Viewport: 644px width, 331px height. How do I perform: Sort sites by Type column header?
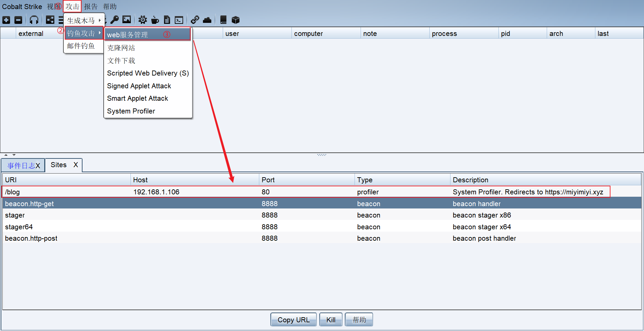(x=402, y=180)
